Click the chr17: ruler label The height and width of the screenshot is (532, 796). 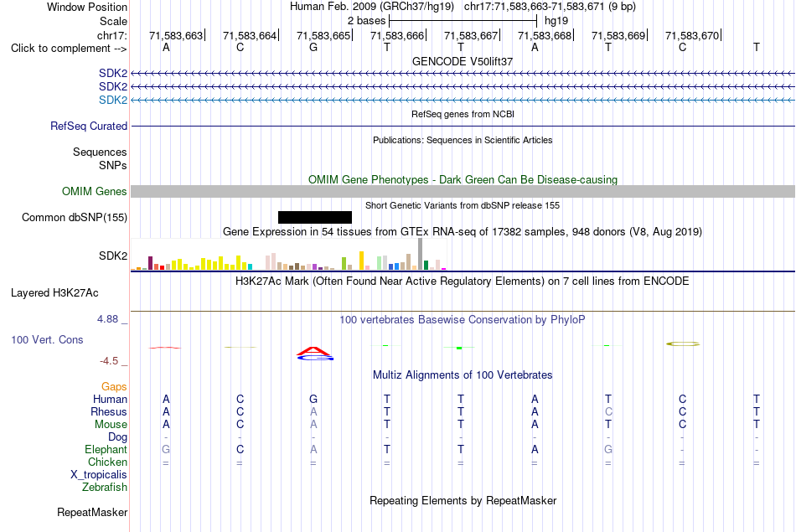(111, 35)
